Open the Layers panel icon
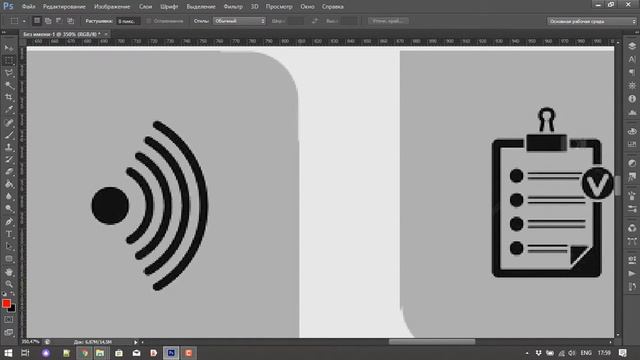 point(632,46)
